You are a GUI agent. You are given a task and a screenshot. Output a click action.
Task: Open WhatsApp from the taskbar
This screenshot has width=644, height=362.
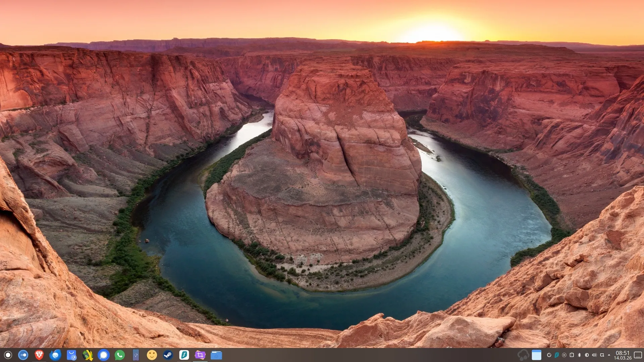120,355
